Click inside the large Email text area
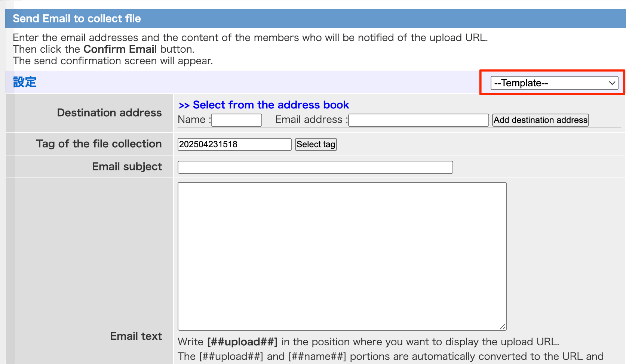Screen dimensions: 629x364 [342, 256]
